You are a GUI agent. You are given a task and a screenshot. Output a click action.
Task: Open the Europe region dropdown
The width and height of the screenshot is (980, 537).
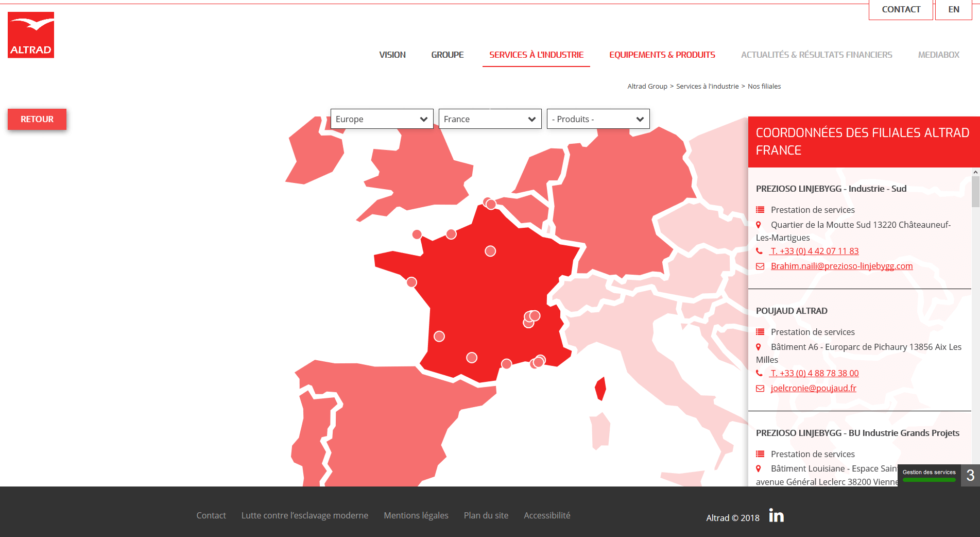tap(382, 119)
